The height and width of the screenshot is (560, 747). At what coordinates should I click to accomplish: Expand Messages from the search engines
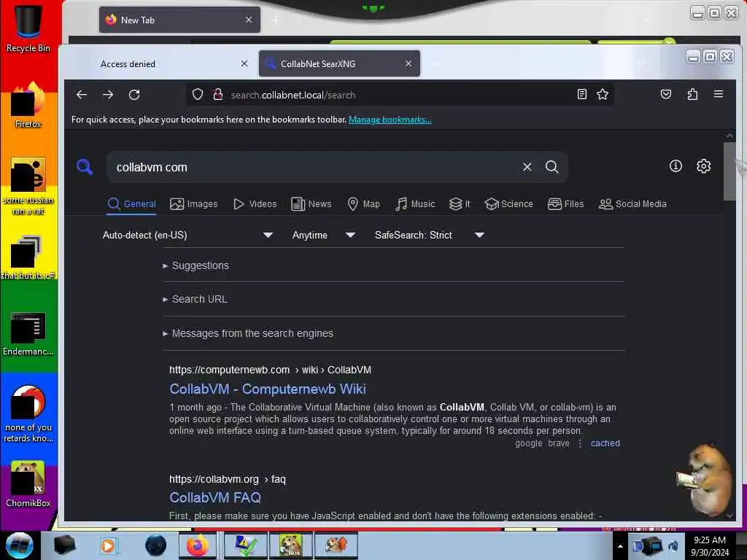[x=248, y=333]
